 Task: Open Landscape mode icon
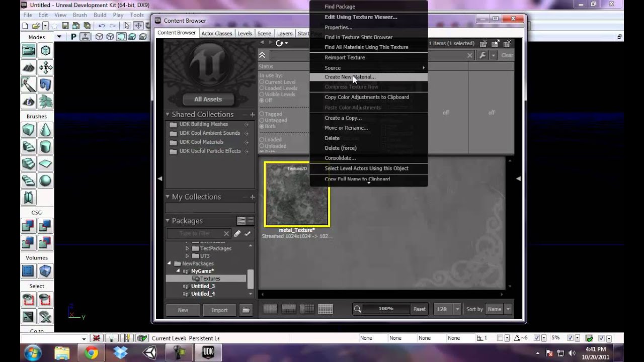[28, 101]
